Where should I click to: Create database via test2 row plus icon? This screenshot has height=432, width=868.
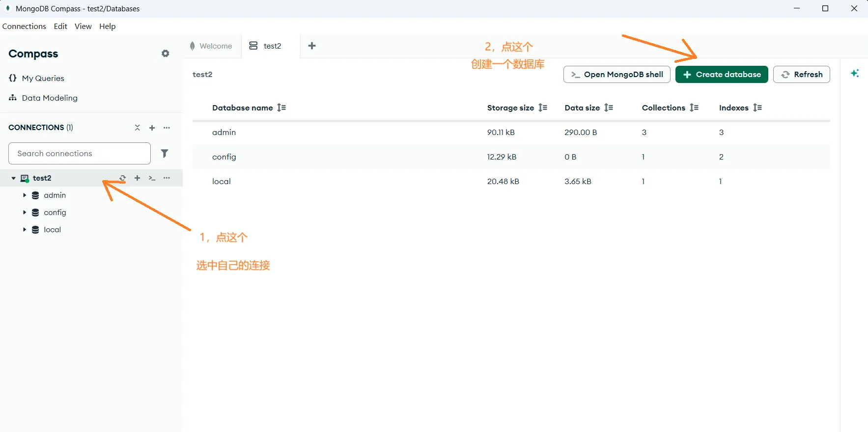point(138,178)
